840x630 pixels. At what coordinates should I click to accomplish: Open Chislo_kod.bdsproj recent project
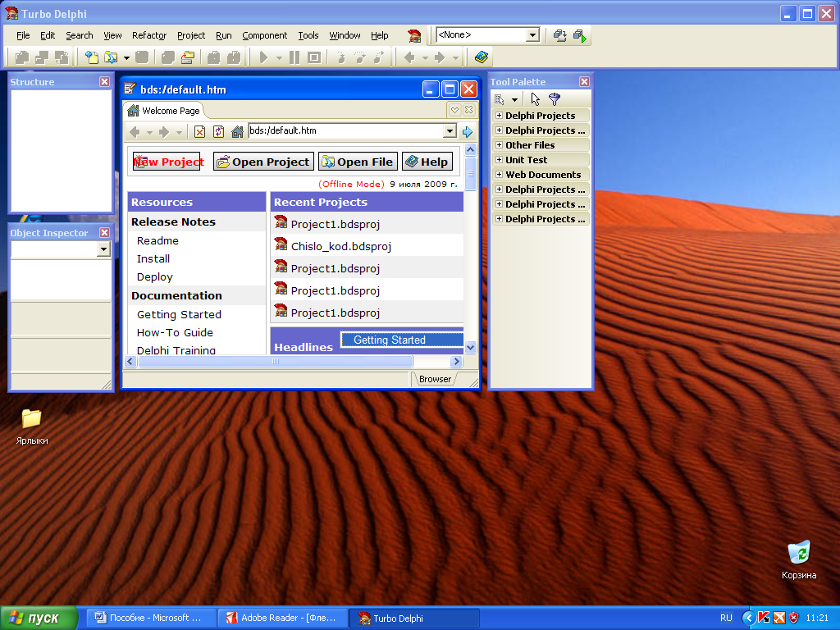(340, 246)
